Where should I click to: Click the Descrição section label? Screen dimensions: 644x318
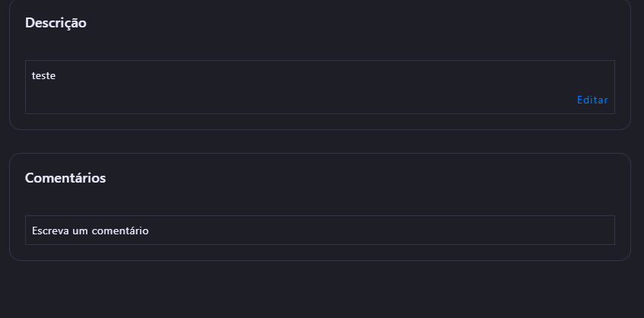(56, 23)
